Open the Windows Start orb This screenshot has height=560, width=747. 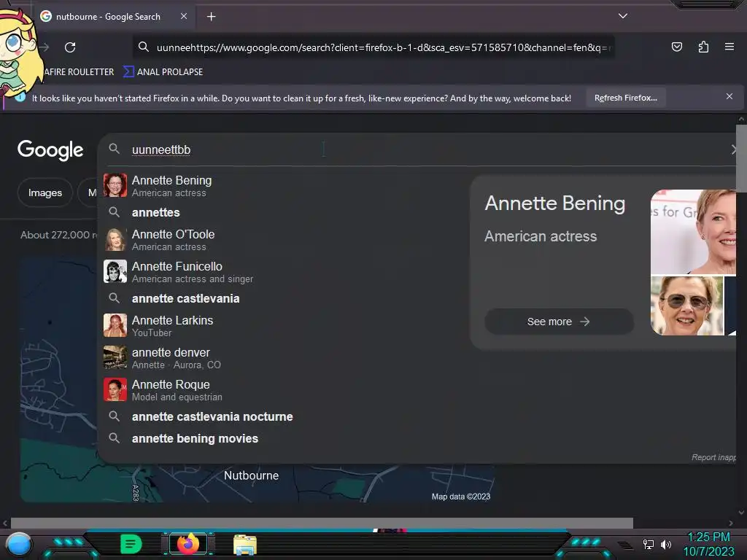tap(19, 544)
